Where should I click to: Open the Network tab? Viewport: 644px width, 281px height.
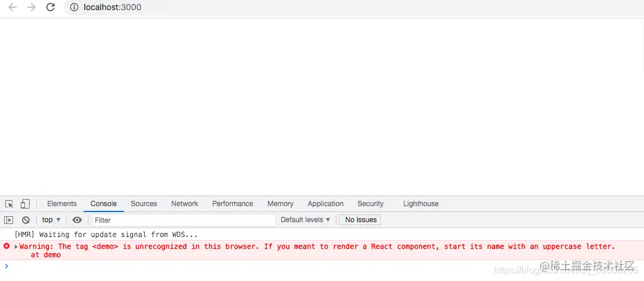pos(185,204)
